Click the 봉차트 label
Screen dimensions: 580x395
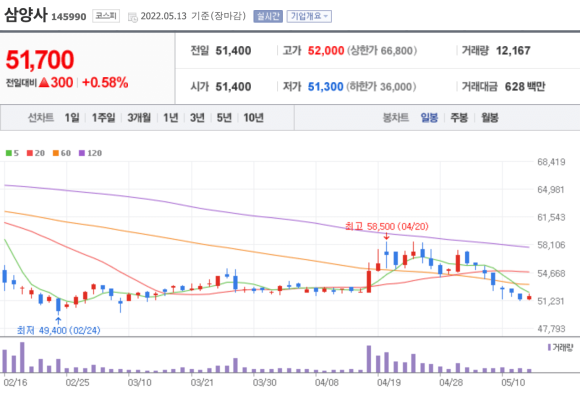[395, 118]
